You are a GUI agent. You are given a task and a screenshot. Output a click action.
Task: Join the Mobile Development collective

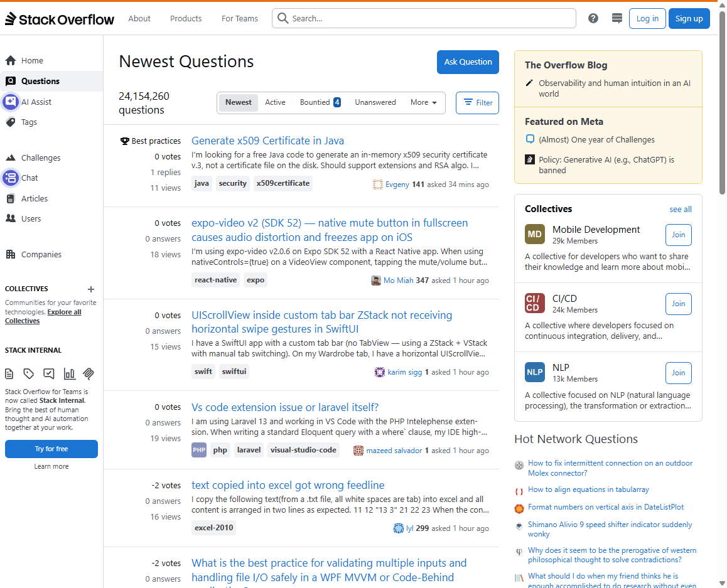point(678,235)
